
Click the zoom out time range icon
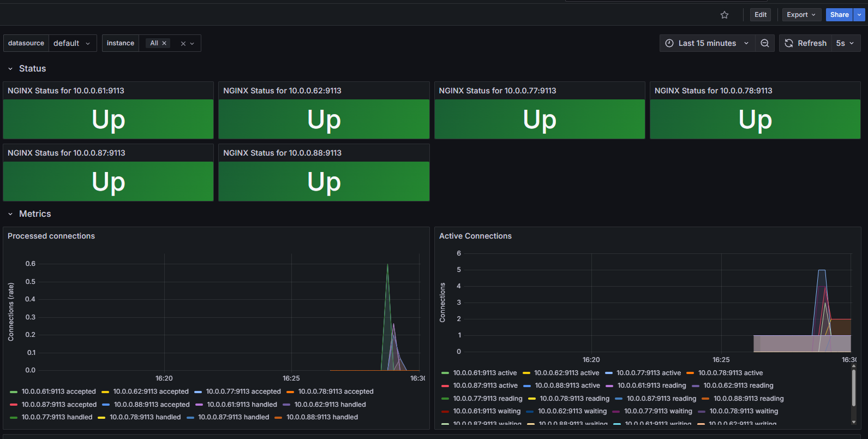pyautogui.click(x=765, y=43)
